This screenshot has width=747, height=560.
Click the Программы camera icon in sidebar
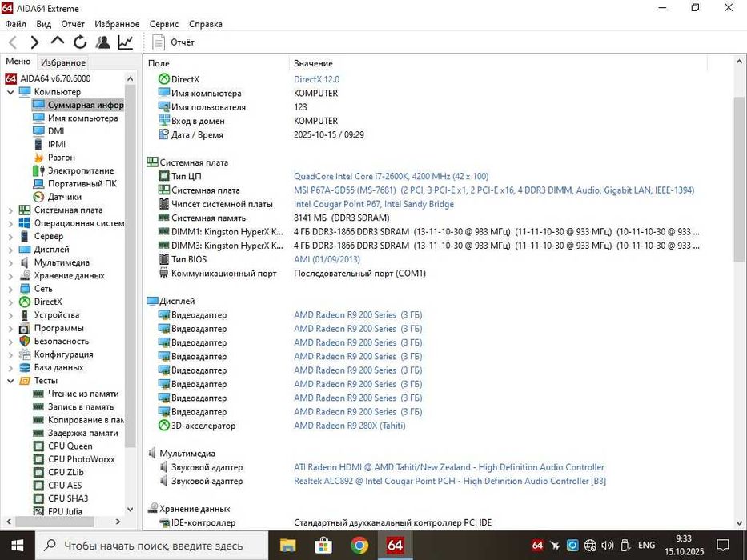(x=25, y=328)
